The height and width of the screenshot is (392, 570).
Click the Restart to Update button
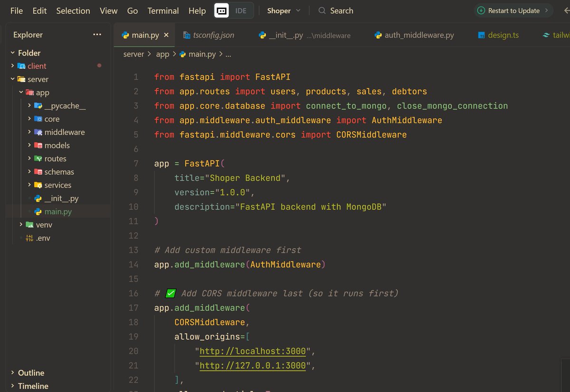pyautogui.click(x=513, y=9)
